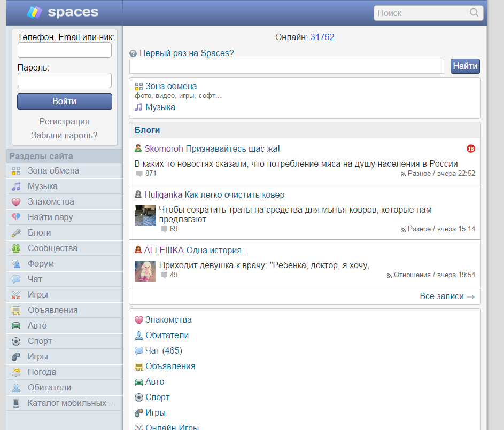Select Знакомства in the sidebar menu
504x430 pixels.
pyautogui.click(x=64, y=202)
